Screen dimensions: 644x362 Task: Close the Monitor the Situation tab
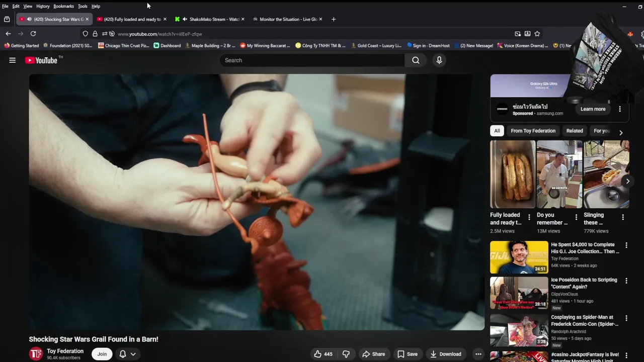coord(320,19)
